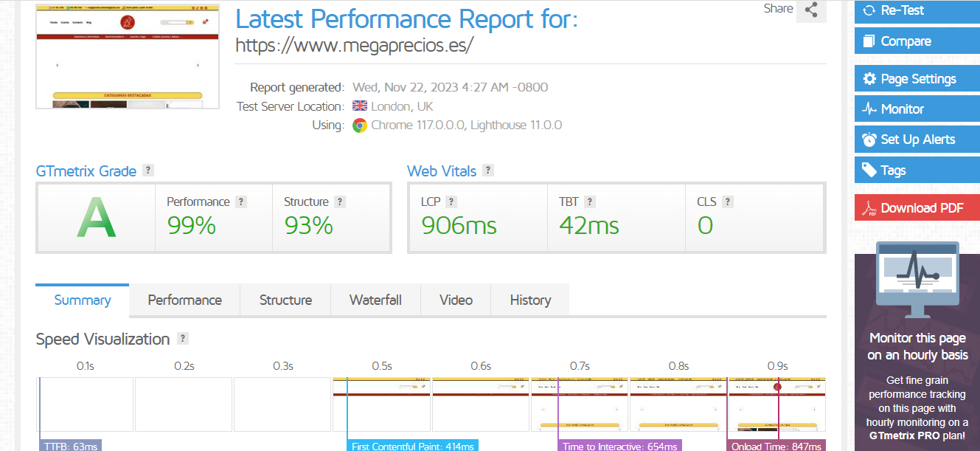Click the 0.7s filmstrip frame
980x451 pixels.
[579, 404]
